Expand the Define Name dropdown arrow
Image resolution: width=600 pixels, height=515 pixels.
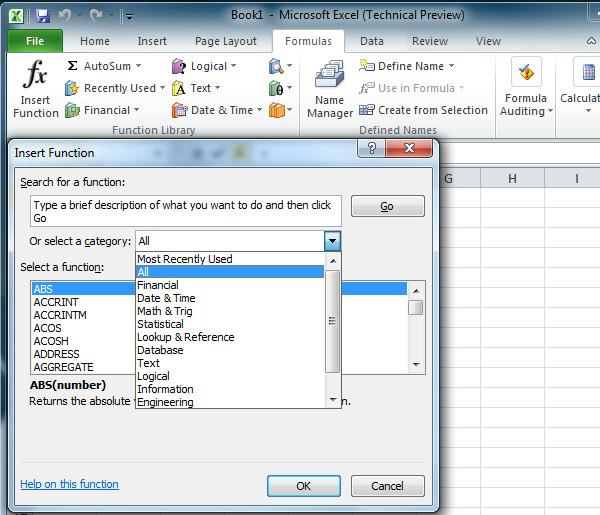click(452, 66)
